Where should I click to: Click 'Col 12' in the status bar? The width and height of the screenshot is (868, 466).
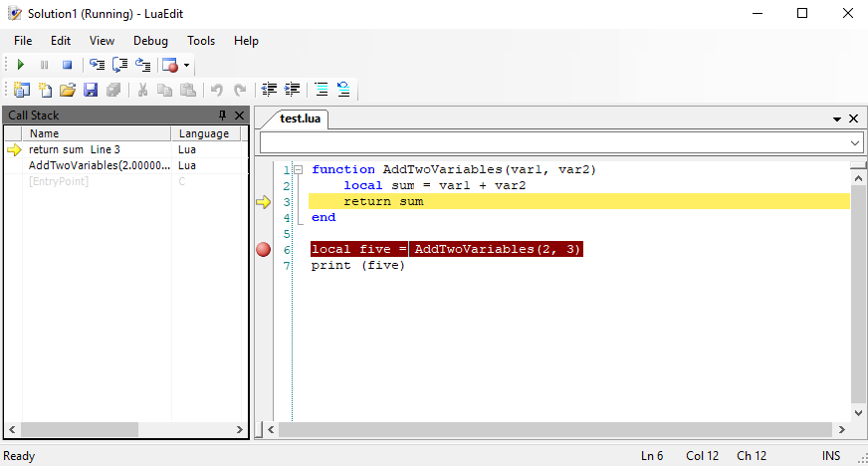[702, 456]
